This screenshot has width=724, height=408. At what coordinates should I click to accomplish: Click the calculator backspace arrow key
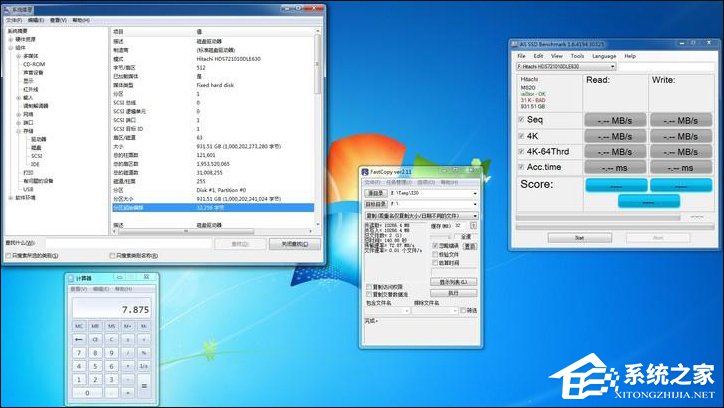(79, 339)
